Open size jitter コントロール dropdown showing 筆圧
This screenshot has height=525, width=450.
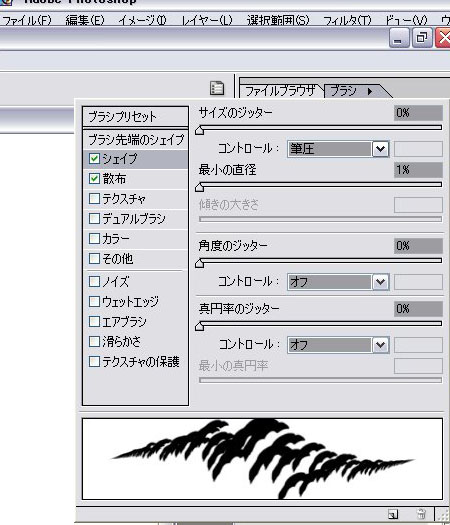[x=338, y=149]
